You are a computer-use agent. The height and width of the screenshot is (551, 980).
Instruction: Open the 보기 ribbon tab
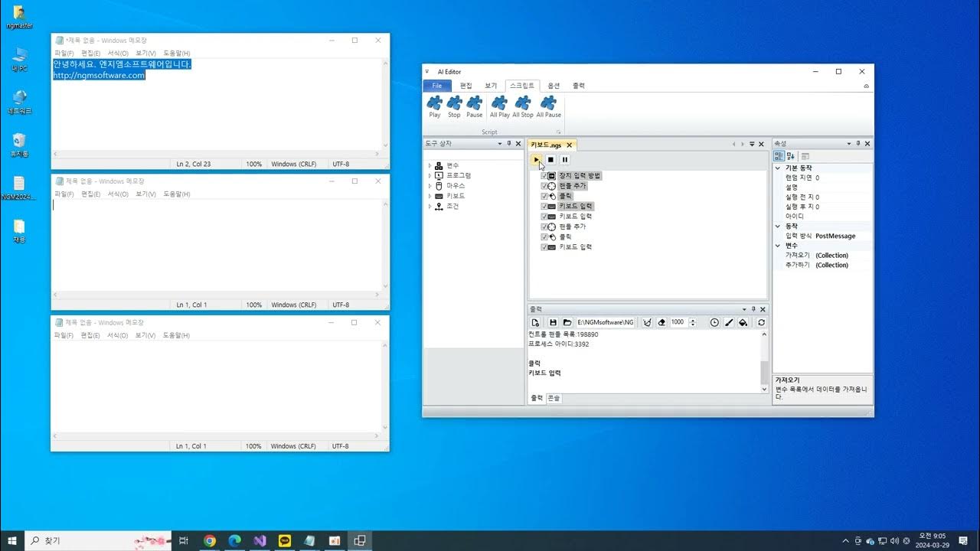491,86
